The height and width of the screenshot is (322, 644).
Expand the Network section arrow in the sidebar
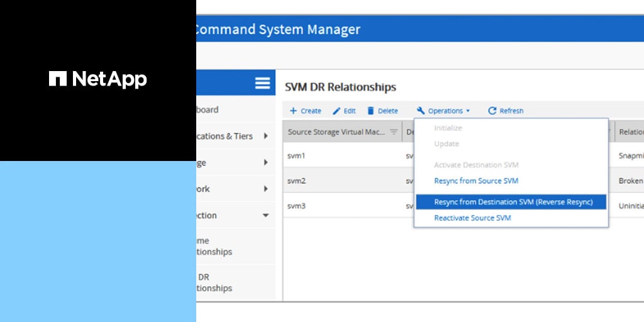click(265, 189)
